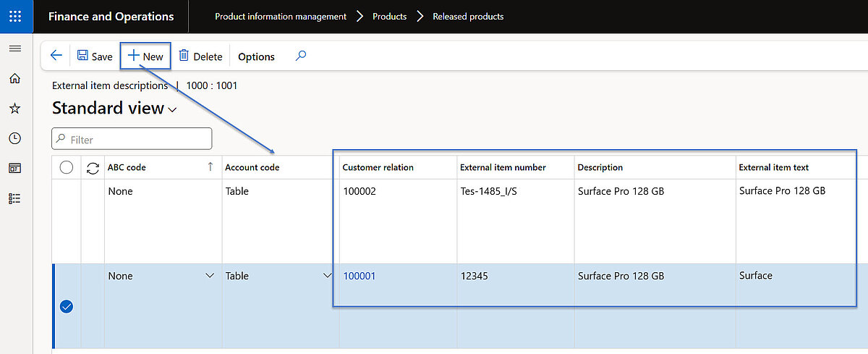Expand the hamburger navigation menu
The width and height of the screenshot is (868, 354).
14,49
